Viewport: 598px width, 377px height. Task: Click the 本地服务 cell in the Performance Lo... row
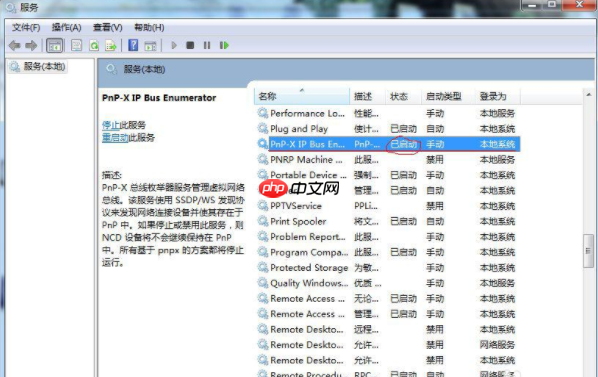[x=497, y=113]
